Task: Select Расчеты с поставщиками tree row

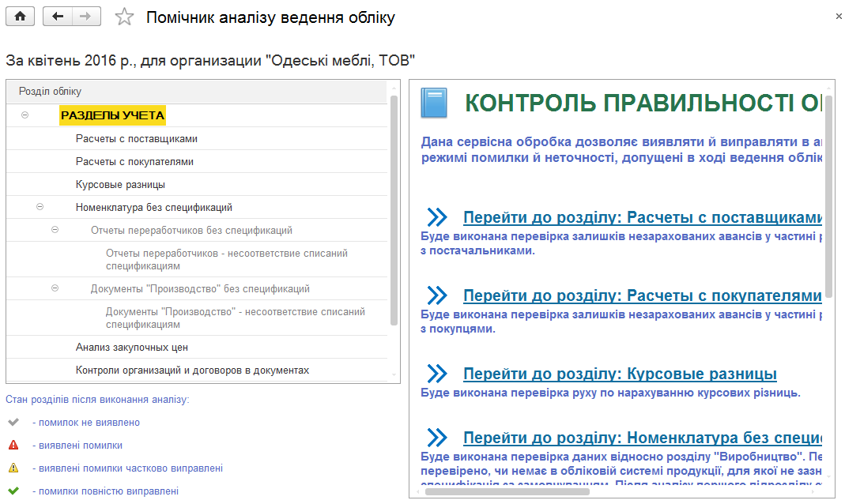Action: [197, 138]
